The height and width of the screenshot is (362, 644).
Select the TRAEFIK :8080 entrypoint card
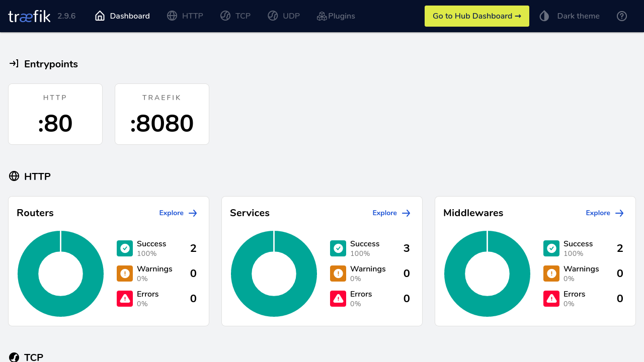pyautogui.click(x=162, y=114)
